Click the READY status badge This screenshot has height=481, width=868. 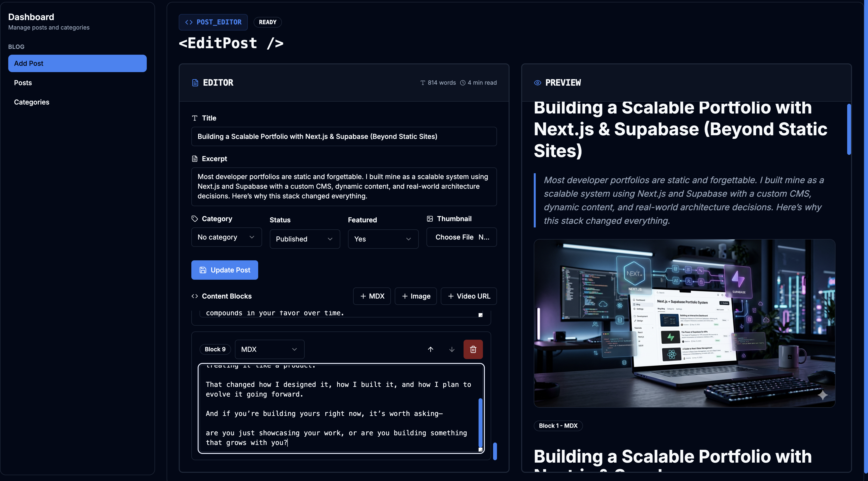[x=268, y=22]
